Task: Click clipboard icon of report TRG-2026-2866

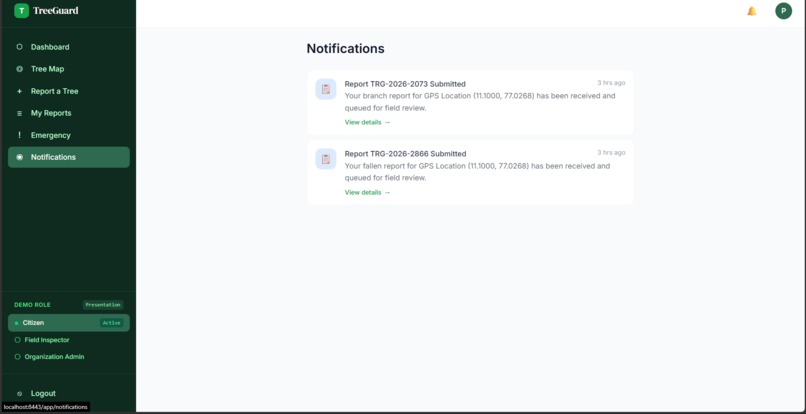Action: (x=326, y=159)
